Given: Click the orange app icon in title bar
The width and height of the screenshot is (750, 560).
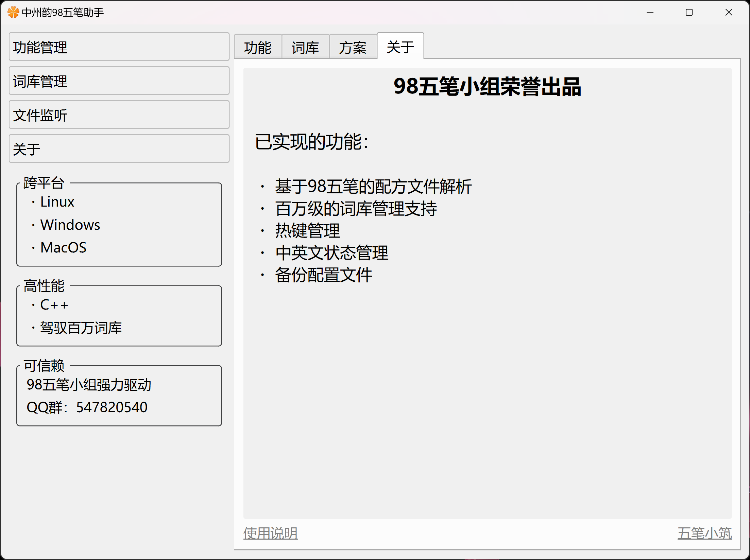Looking at the screenshot, I should coord(13,13).
